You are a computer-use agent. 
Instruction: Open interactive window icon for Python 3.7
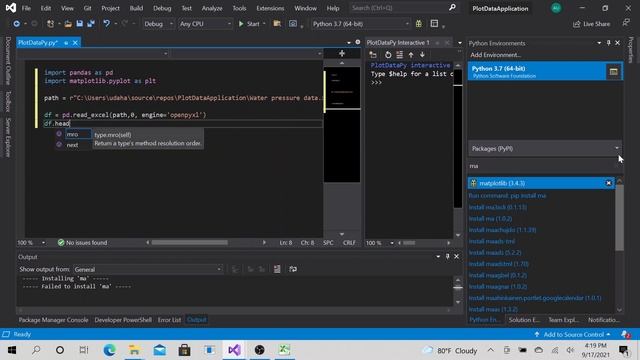pos(613,72)
